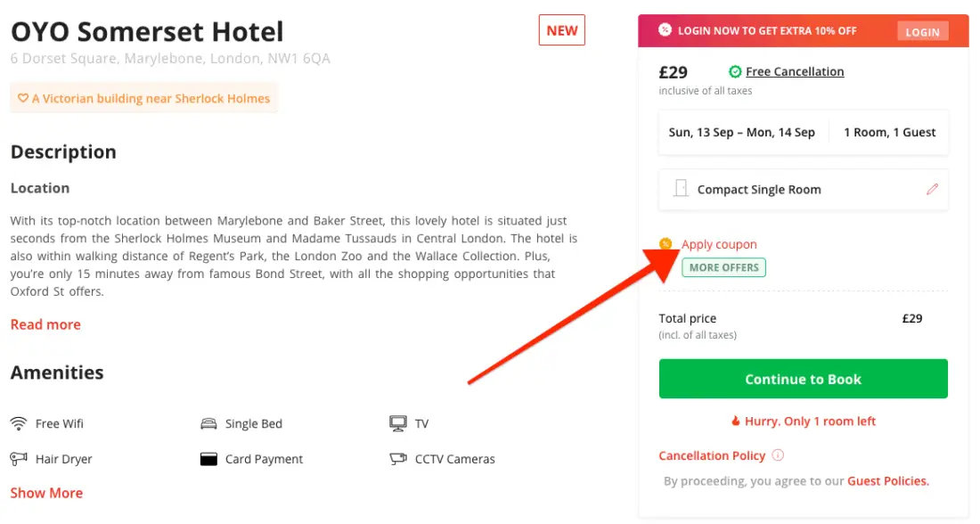Open the Guest Policies link
Screen dimensions: 980x524
coord(887,481)
